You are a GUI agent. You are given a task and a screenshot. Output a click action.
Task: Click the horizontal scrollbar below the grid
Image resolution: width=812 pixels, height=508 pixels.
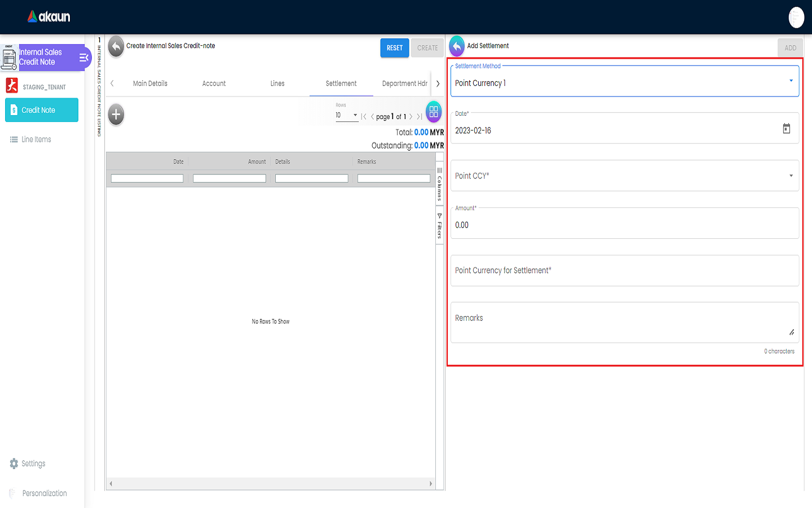[271, 484]
